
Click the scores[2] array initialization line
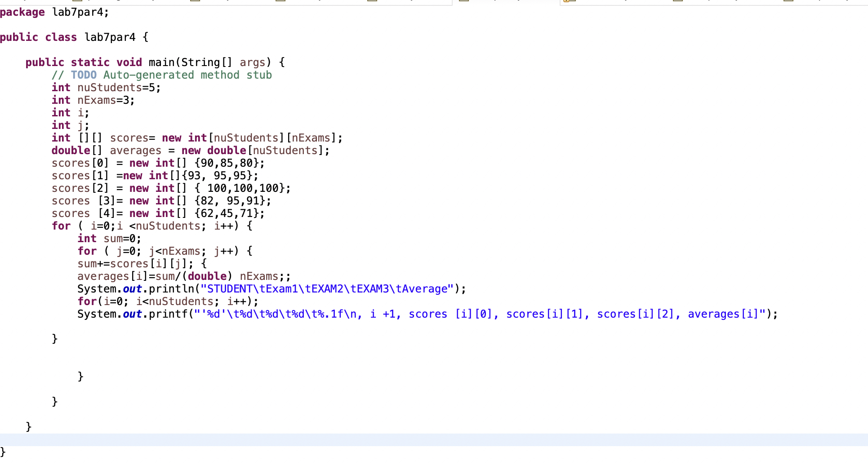tap(171, 188)
